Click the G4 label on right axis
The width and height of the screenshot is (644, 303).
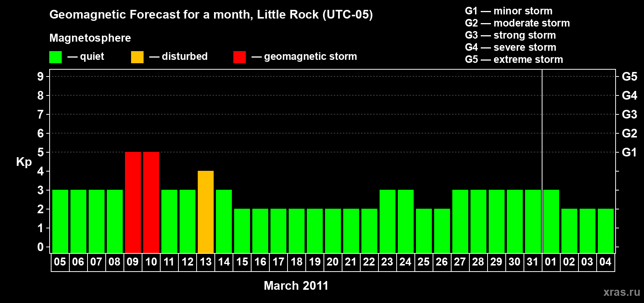point(630,95)
